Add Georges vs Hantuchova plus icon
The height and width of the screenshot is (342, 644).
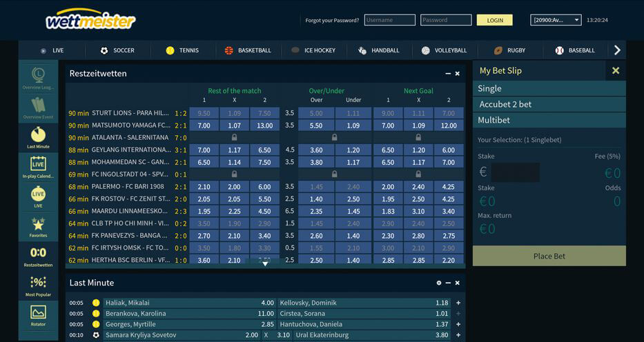coord(458,324)
